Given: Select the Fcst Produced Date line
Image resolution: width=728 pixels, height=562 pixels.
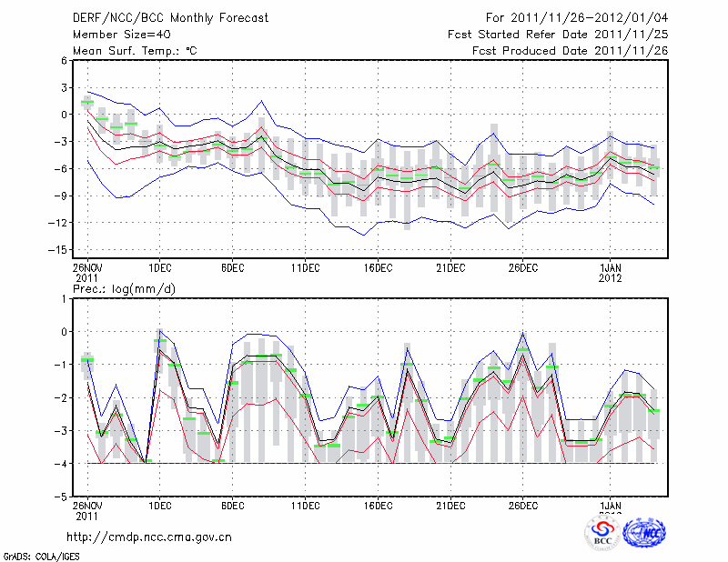Looking at the screenshot, I should 570,51.
